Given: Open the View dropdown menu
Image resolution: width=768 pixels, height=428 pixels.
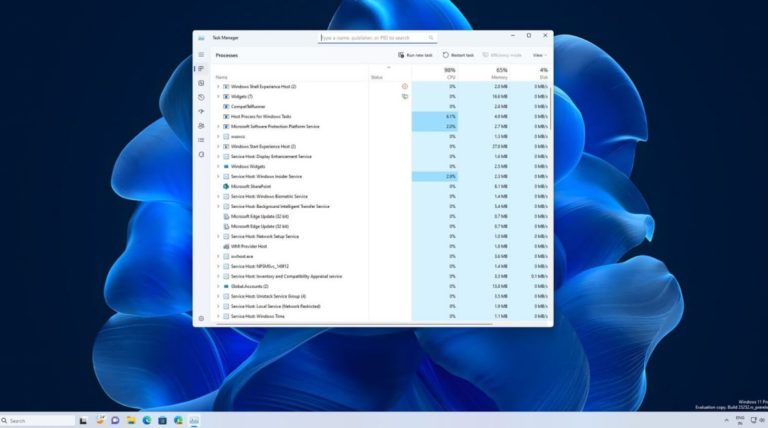Looking at the screenshot, I should pyautogui.click(x=538, y=55).
